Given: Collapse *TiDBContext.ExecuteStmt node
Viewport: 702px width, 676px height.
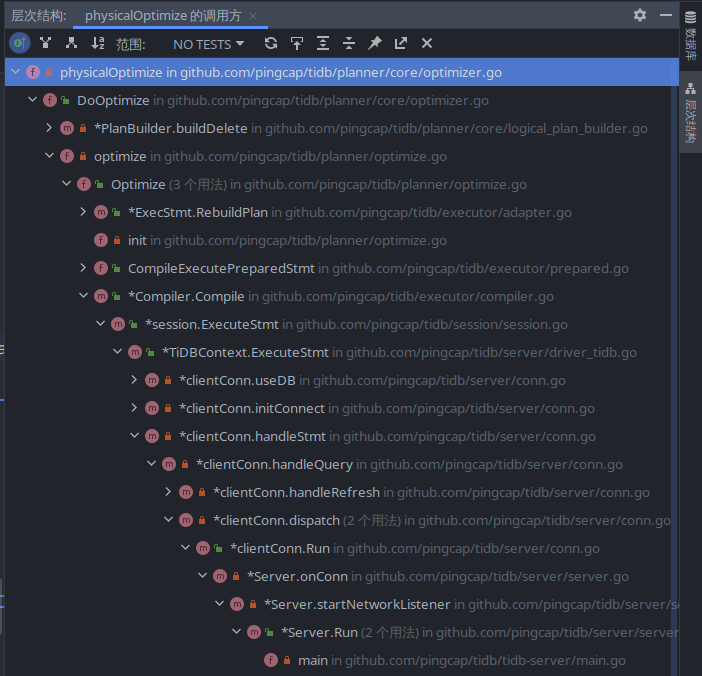Looking at the screenshot, I should (x=118, y=351).
